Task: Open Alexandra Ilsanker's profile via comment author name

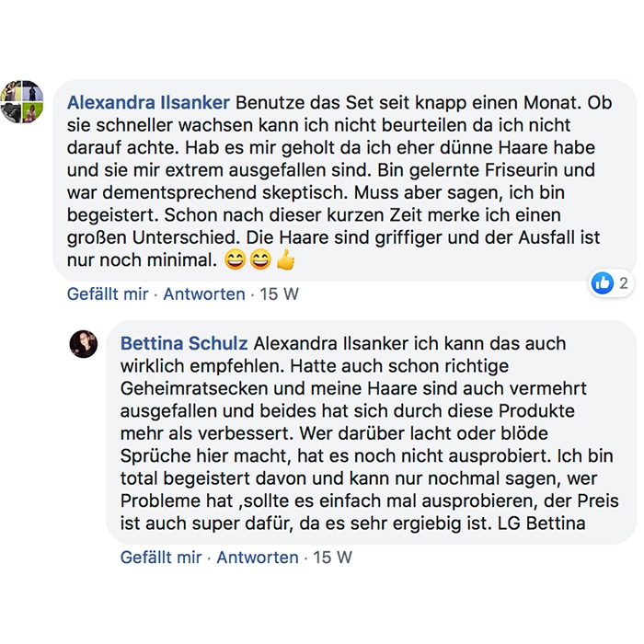Action: pyautogui.click(x=148, y=101)
